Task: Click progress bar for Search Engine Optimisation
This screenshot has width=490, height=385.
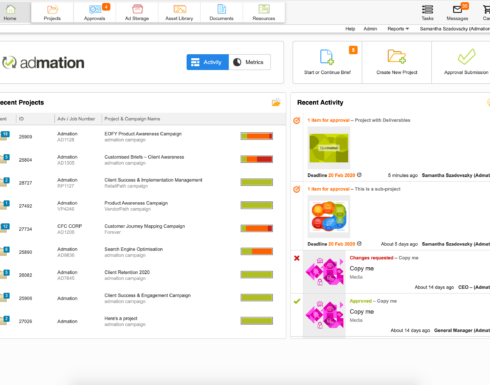Action: 257,251
